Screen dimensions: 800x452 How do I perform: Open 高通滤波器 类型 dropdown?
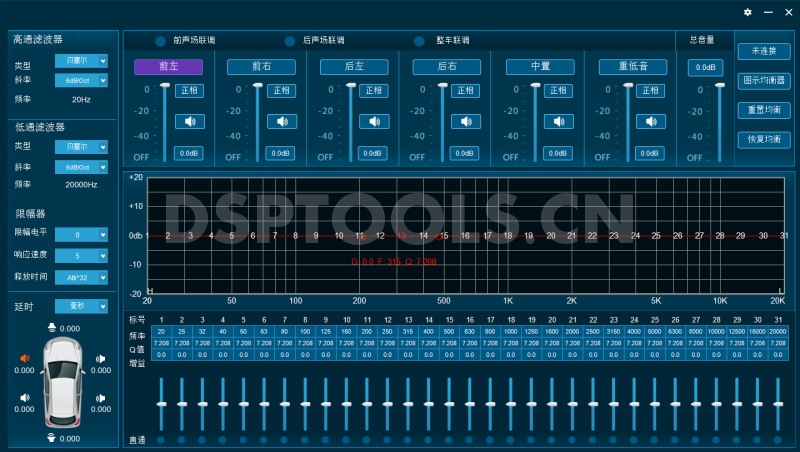pyautogui.click(x=82, y=61)
